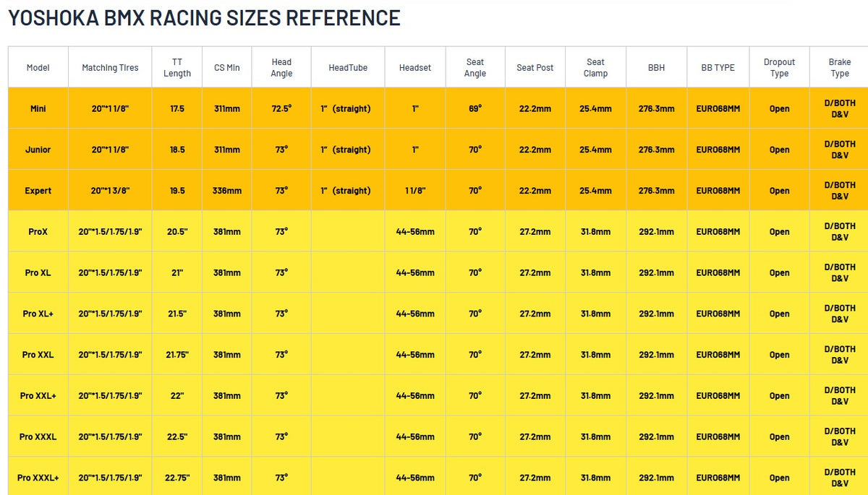The height and width of the screenshot is (495, 868).
Task: Click the 'BB TYPE' column header
Action: 718,67
